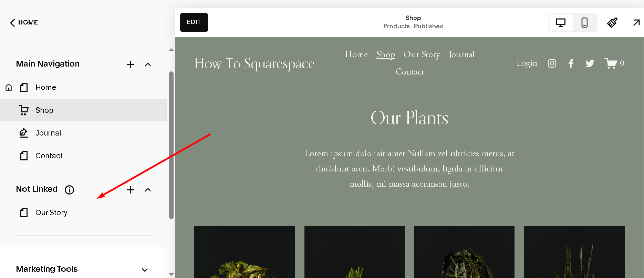644x278 pixels.
Task: Add a page to Not Linked
Action: (131, 190)
